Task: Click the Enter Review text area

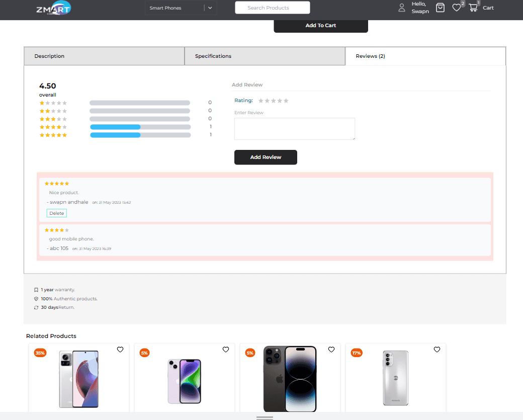Action: coord(295,129)
